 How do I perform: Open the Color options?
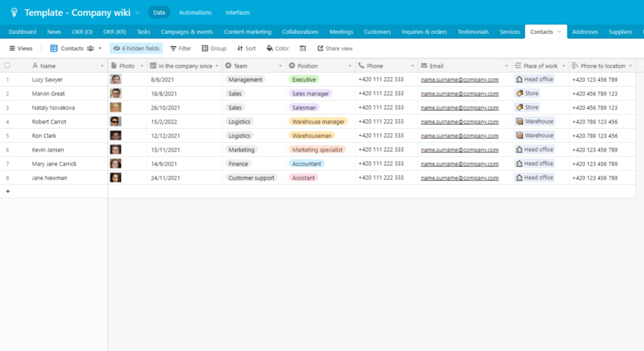(277, 49)
